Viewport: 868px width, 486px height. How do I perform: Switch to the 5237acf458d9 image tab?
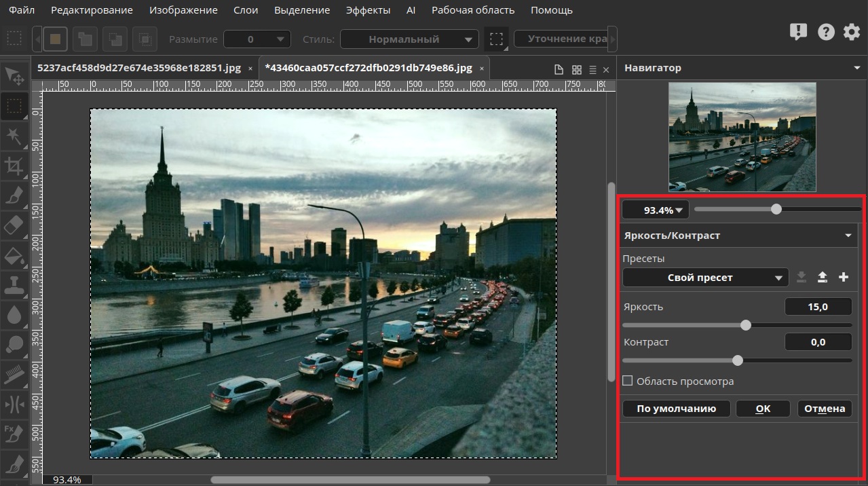pos(139,68)
